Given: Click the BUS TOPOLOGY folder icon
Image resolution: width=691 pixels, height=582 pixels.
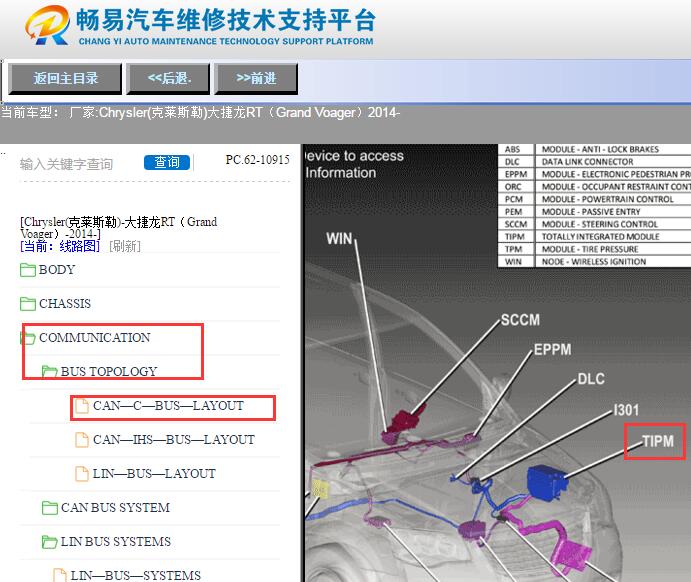Looking at the screenshot, I should pyautogui.click(x=50, y=372).
